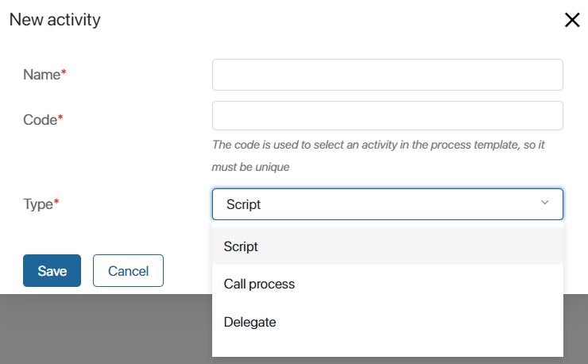Click the red asterisk next to Name
The image size is (588, 364).
click(x=64, y=72)
